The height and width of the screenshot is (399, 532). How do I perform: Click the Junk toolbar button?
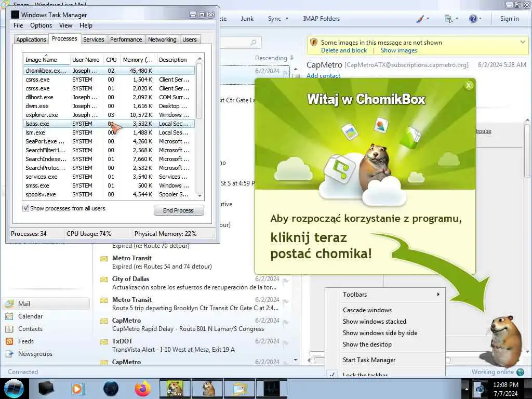pos(247,19)
